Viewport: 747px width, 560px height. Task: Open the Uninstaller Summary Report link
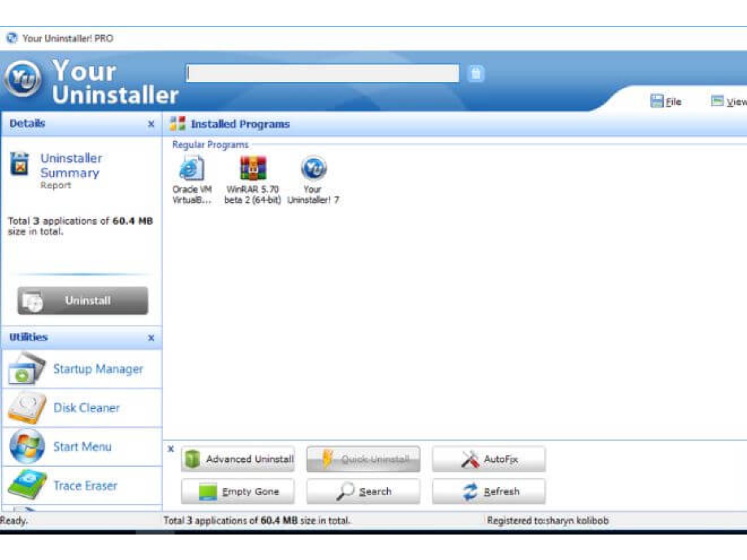tap(71, 171)
